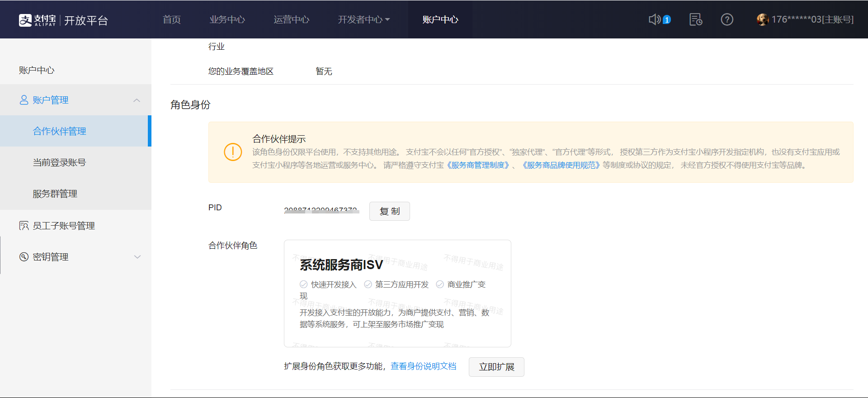Copy the PID with 复制 button
868x398 pixels.
[x=390, y=211]
